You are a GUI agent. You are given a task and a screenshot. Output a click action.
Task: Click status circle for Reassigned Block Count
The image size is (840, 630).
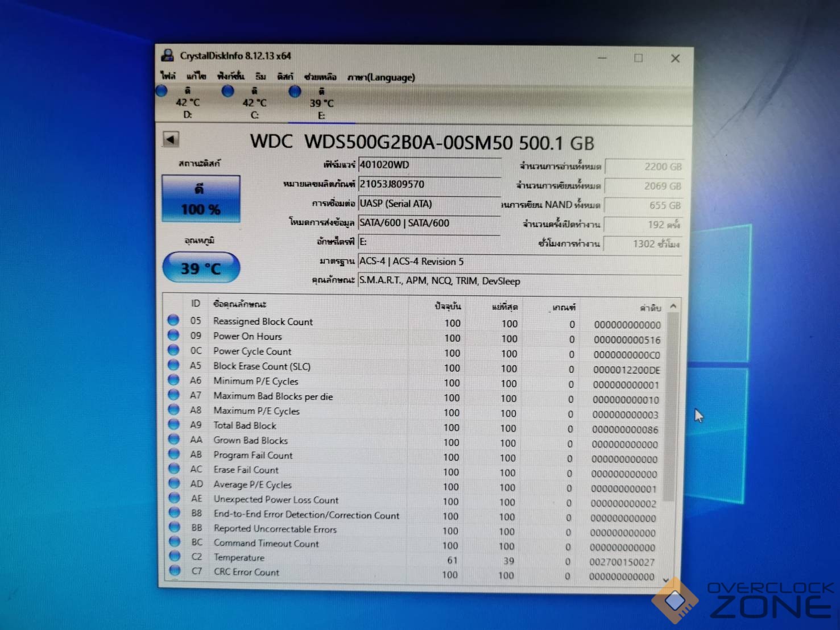tap(173, 321)
